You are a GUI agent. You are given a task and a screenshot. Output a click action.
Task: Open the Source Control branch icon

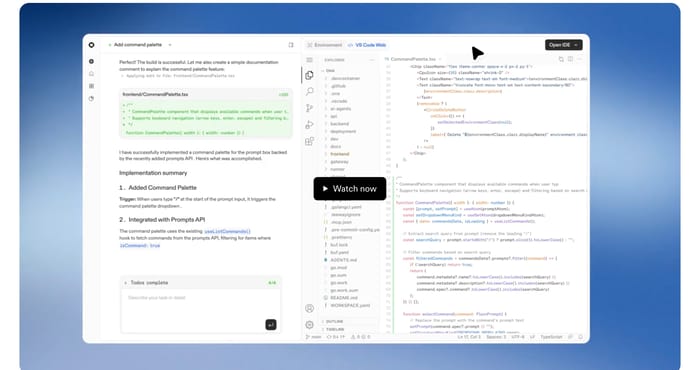coord(309,108)
